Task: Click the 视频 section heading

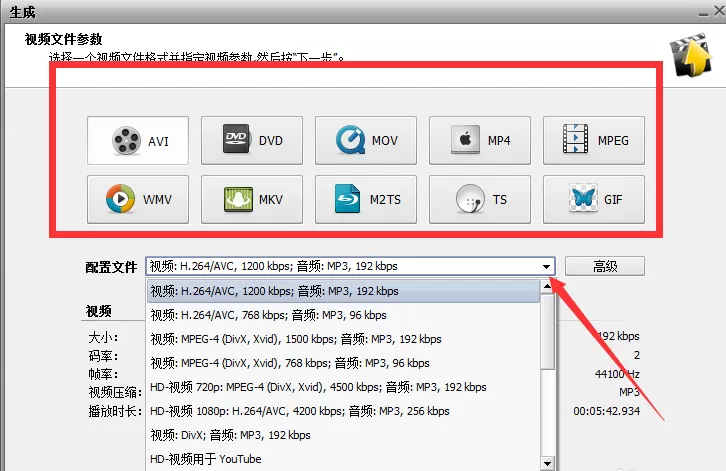Action: point(99,311)
